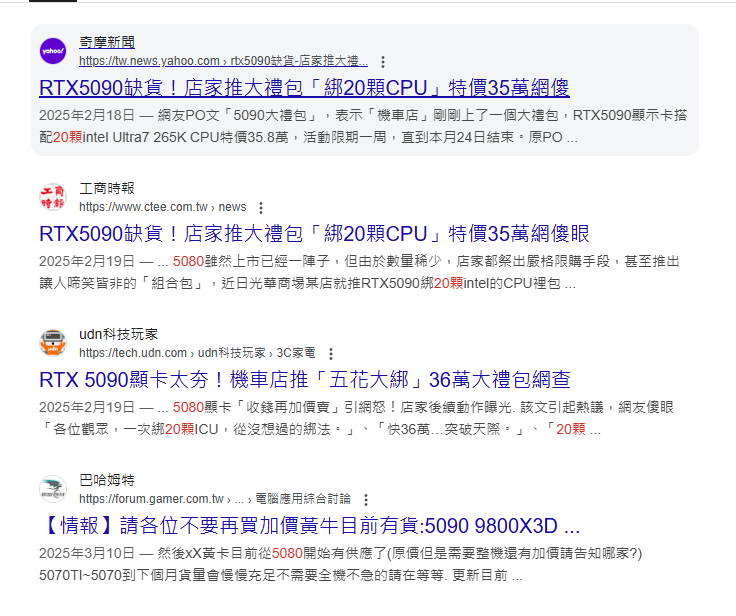Open more options for the forum.gamer.com.tw result

tap(366, 500)
